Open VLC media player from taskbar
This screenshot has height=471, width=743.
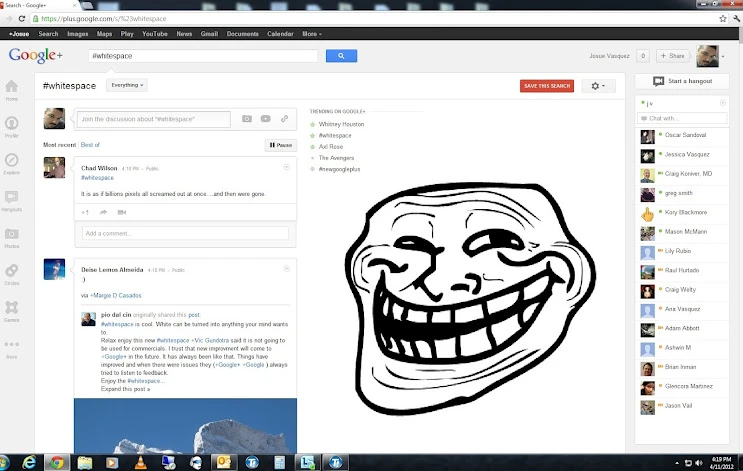tap(141, 462)
